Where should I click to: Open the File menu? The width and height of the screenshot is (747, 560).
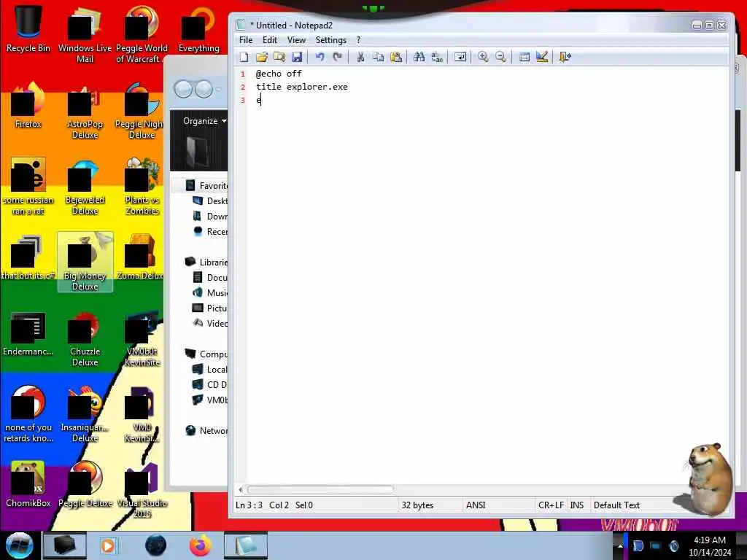tap(246, 40)
